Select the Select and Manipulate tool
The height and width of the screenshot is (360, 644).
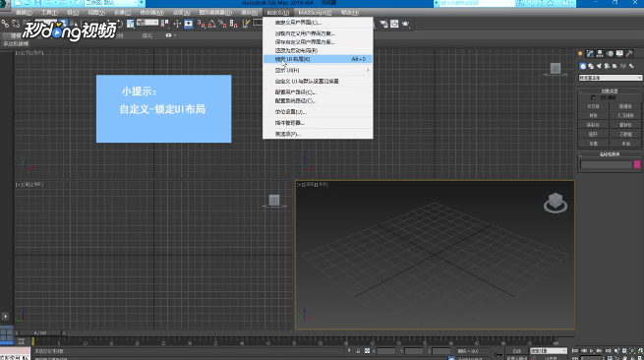pyautogui.click(x=177, y=24)
